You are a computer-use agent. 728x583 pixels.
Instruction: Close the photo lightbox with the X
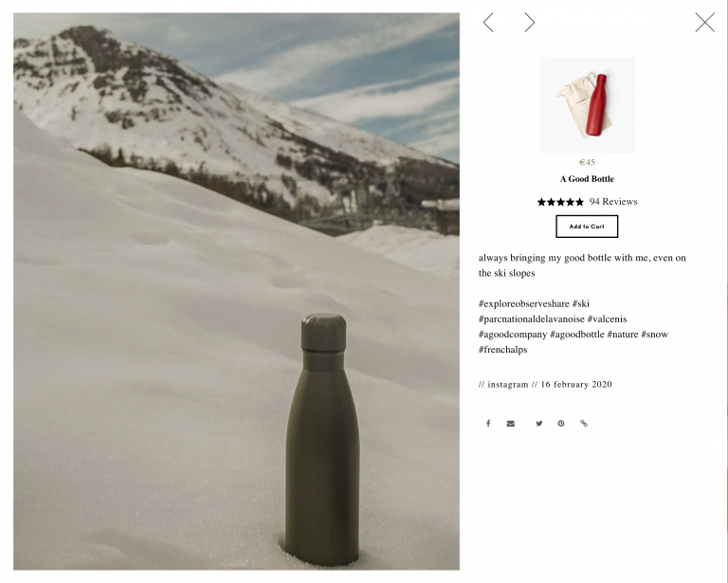705,23
